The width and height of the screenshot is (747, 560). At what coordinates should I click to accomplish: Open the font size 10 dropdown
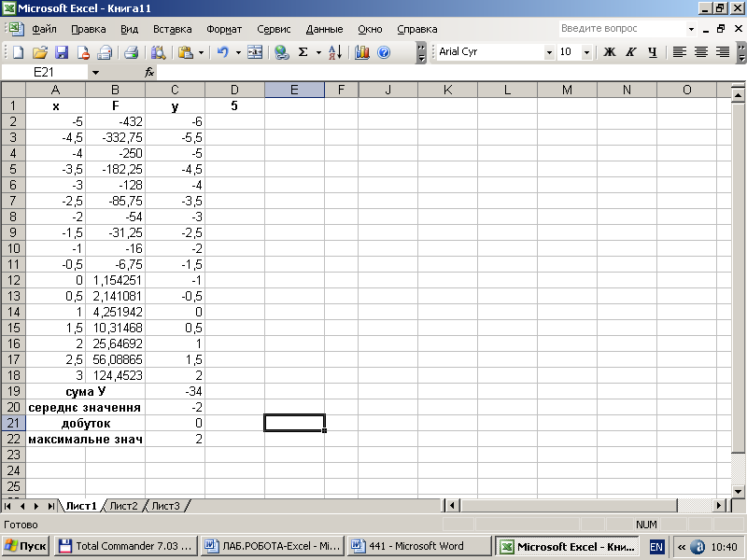[x=587, y=52]
